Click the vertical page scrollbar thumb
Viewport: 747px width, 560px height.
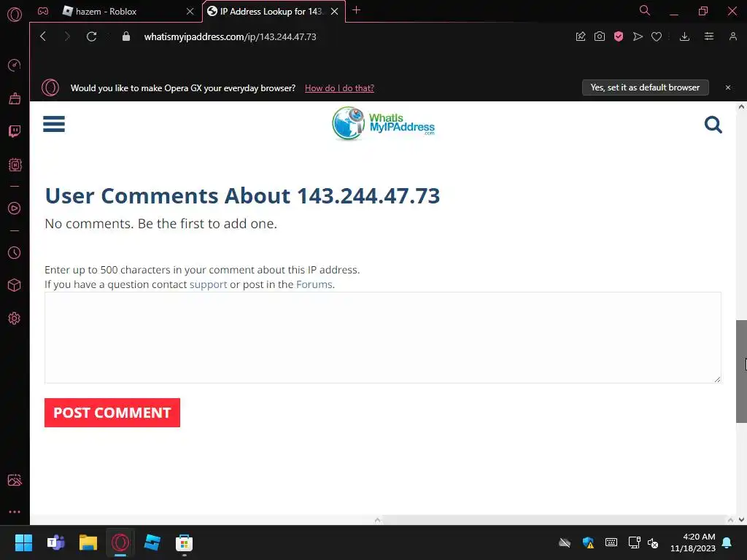click(x=741, y=371)
